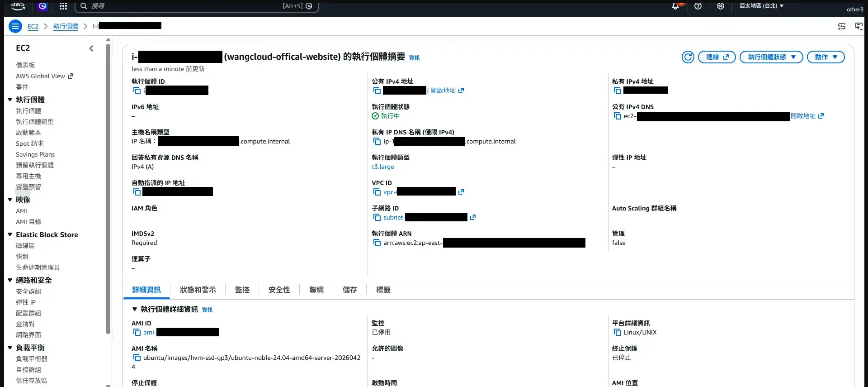Screen dimensions: 868x387
Task: Open AMI 目錄 in the sidebar
Action: (x=28, y=222)
